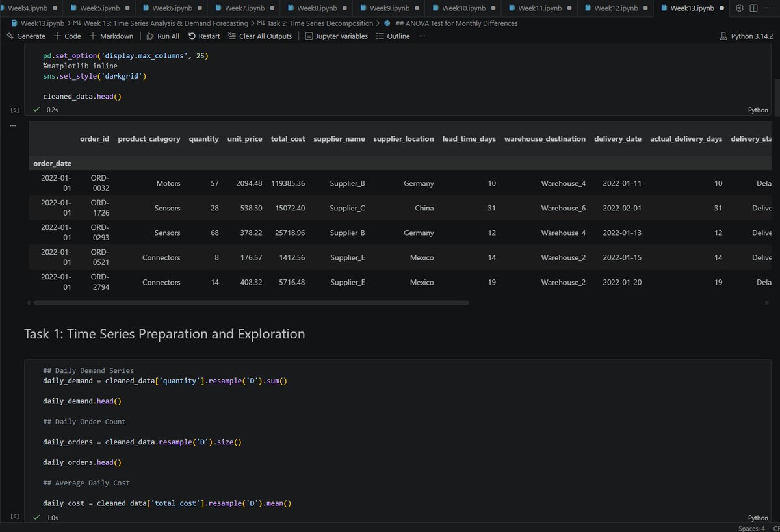Screen dimensions: 780x532
Task: Open notebook settings gear icon
Action: tap(740, 8)
